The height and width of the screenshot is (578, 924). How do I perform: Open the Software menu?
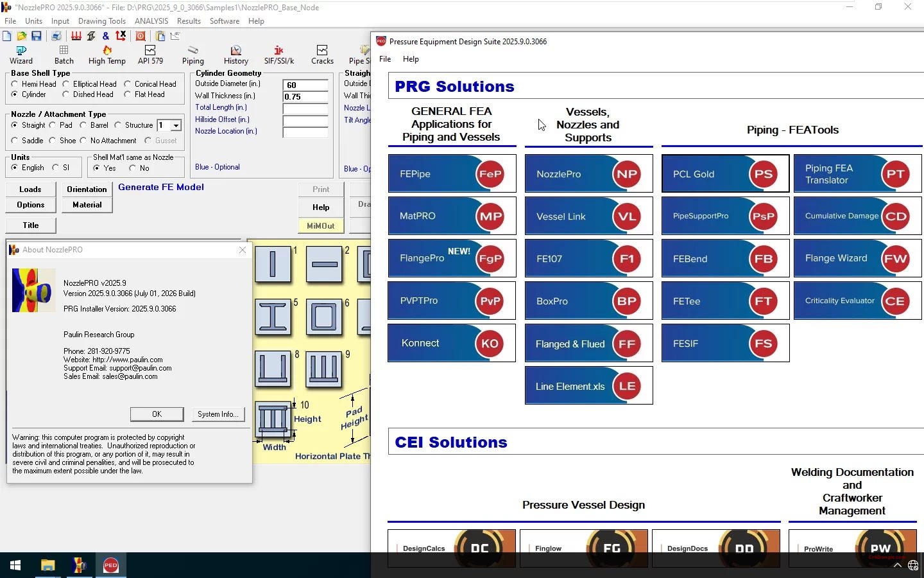click(225, 21)
